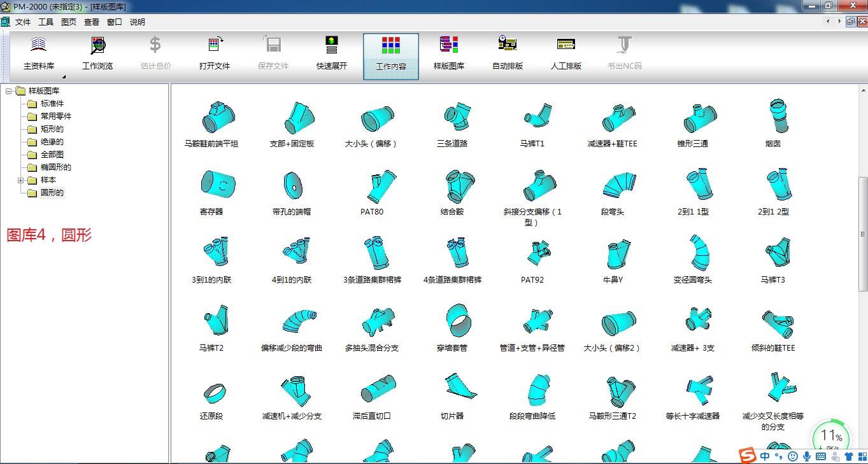The image size is (868, 464).
Task: Select the 结合鞍 fitting icon
Action: tap(460, 185)
